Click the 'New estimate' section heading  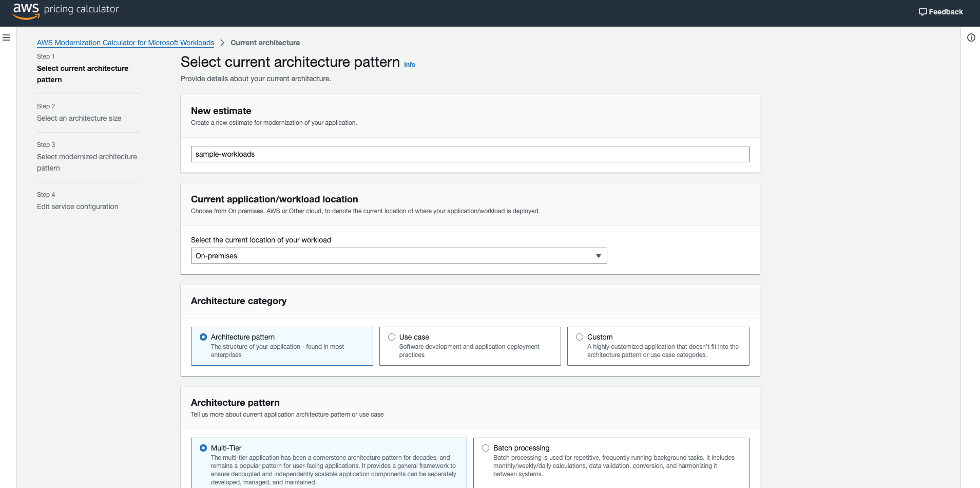click(x=221, y=111)
